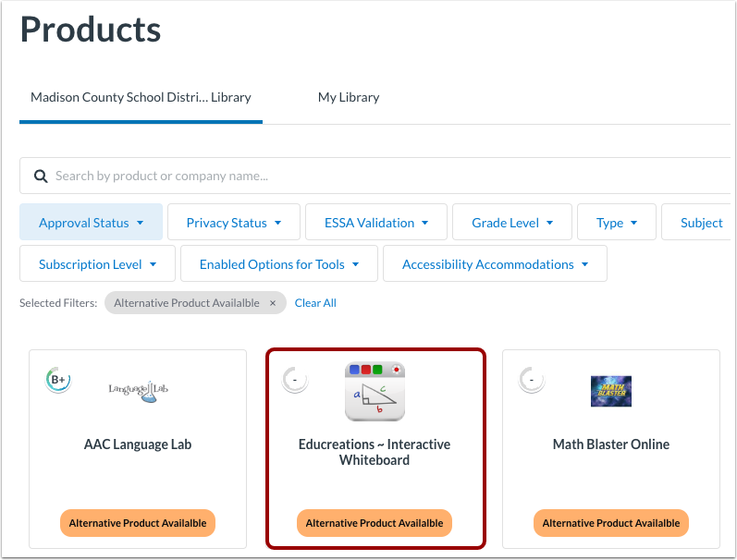Screen dimensions: 737x560
Task: Open the Educreations whiteboard app icon
Action: coord(375,391)
